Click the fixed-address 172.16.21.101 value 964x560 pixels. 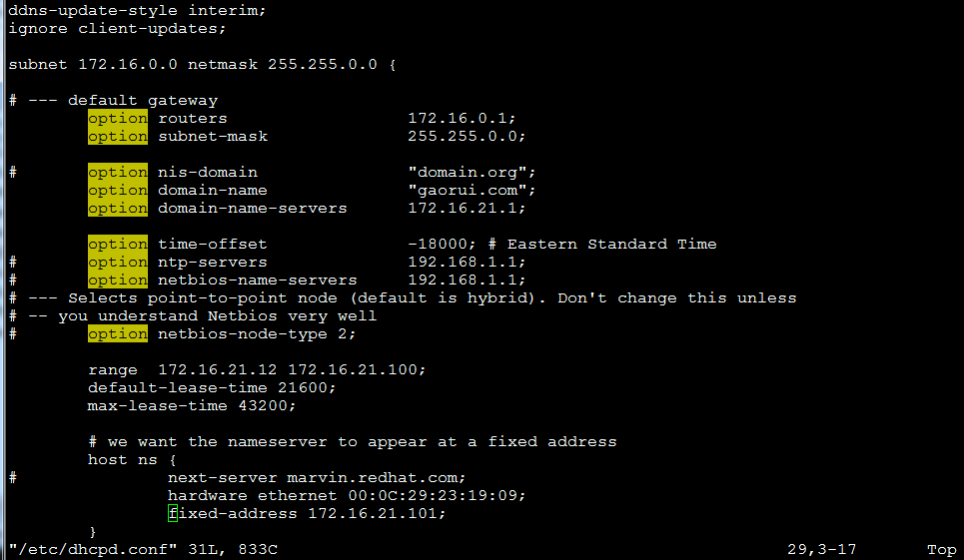[377, 514]
